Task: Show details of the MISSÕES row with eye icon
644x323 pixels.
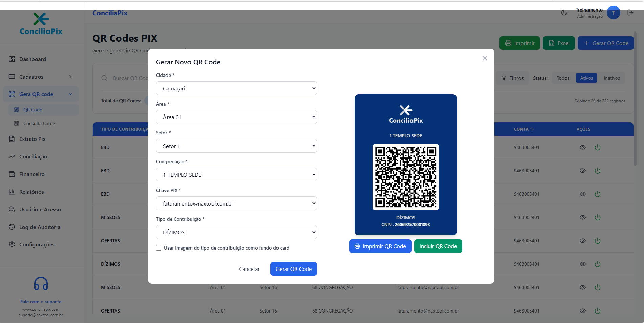Action: (x=582, y=217)
